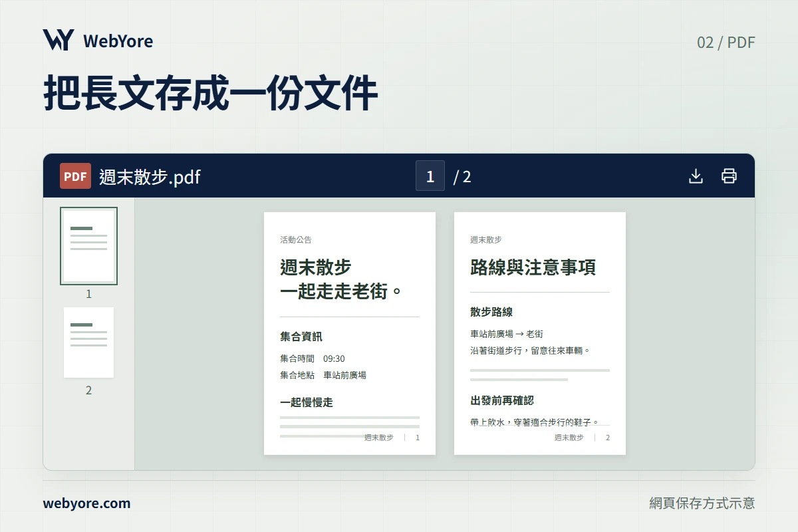Click the red PDF file badge

point(75,176)
